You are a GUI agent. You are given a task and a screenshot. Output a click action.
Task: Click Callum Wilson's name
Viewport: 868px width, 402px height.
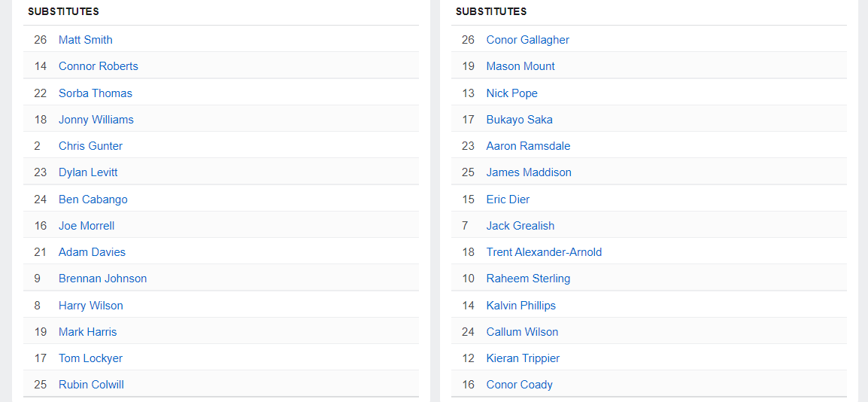pyautogui.click(x=522, y=332)
